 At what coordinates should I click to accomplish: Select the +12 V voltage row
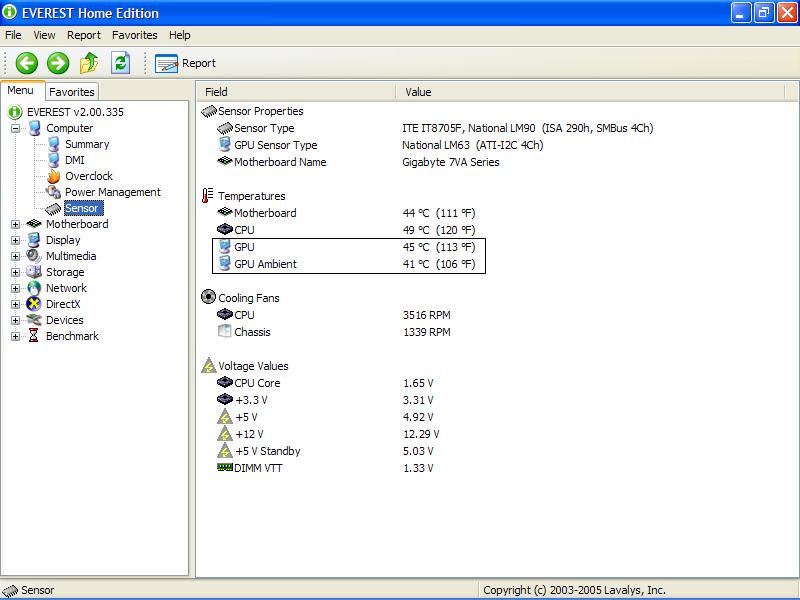tap(328, 434)
